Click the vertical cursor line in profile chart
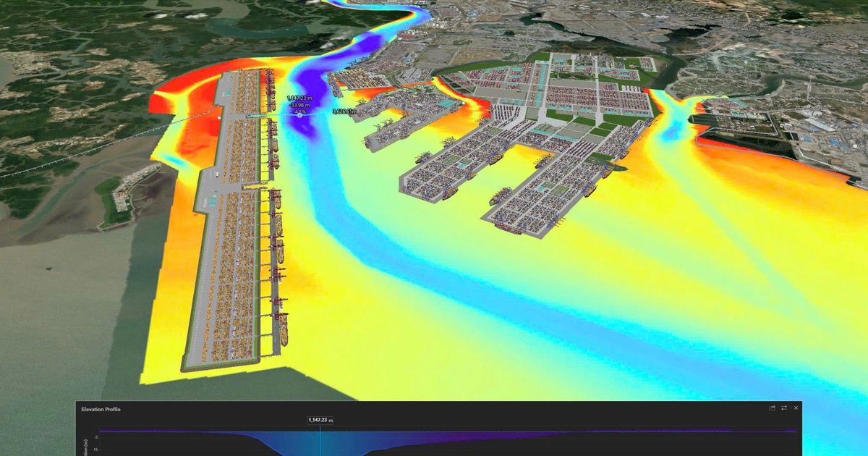The width and height of the screenshot is (868, 456). 320,442
